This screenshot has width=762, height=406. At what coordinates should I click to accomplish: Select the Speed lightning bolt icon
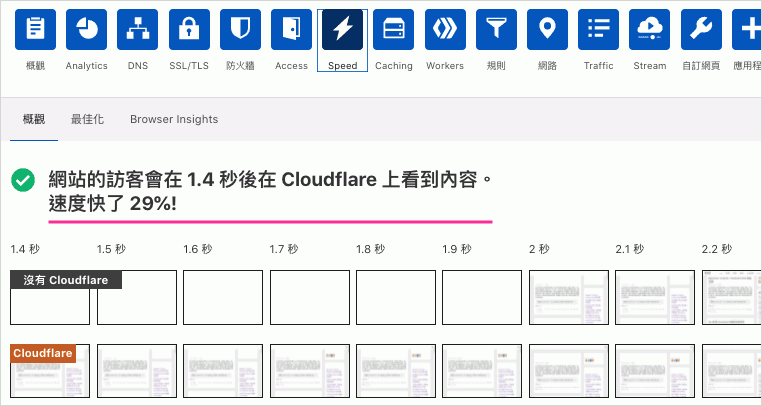tap(343, 29)
